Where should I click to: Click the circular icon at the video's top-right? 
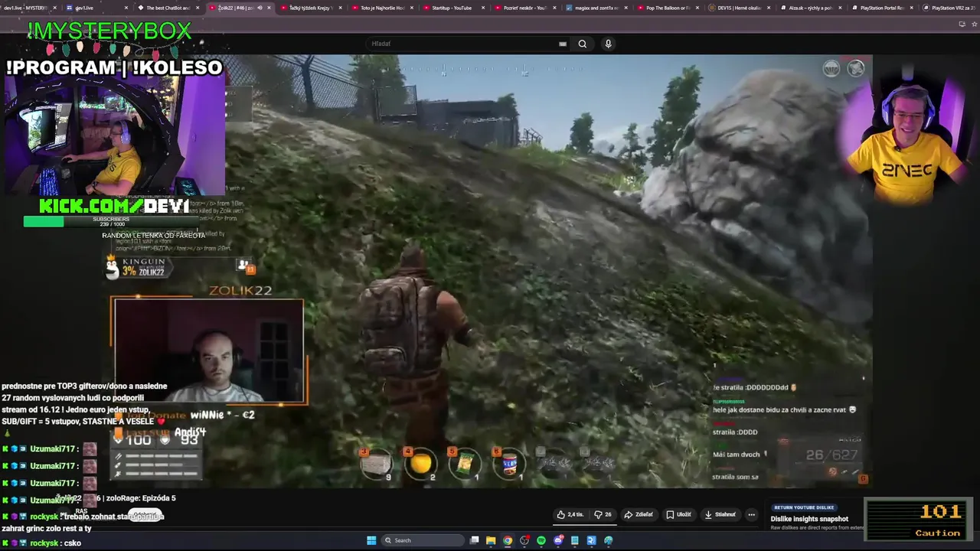(x=855, y=69)
